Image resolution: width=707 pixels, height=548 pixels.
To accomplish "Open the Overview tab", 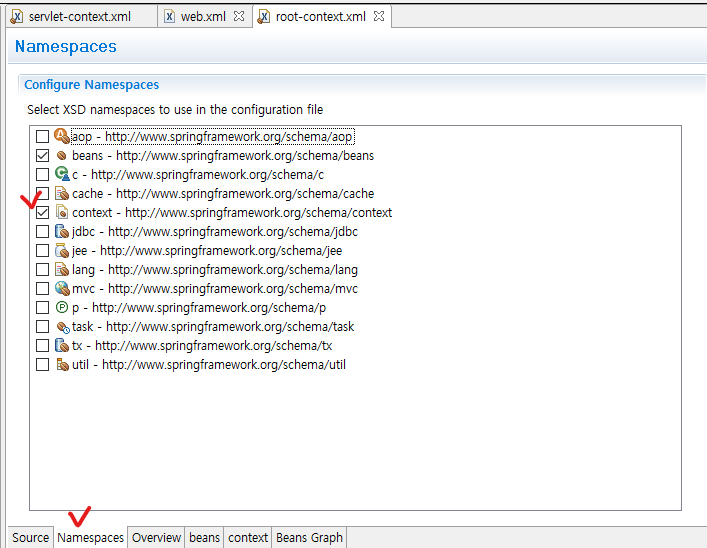I will pyautogui.click(x=157, y=538).
